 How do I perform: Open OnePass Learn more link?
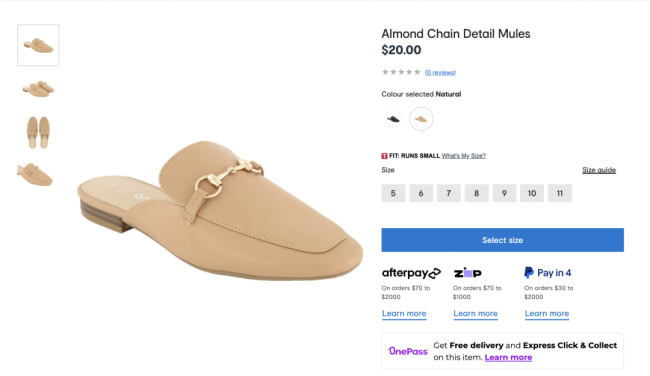508,357
